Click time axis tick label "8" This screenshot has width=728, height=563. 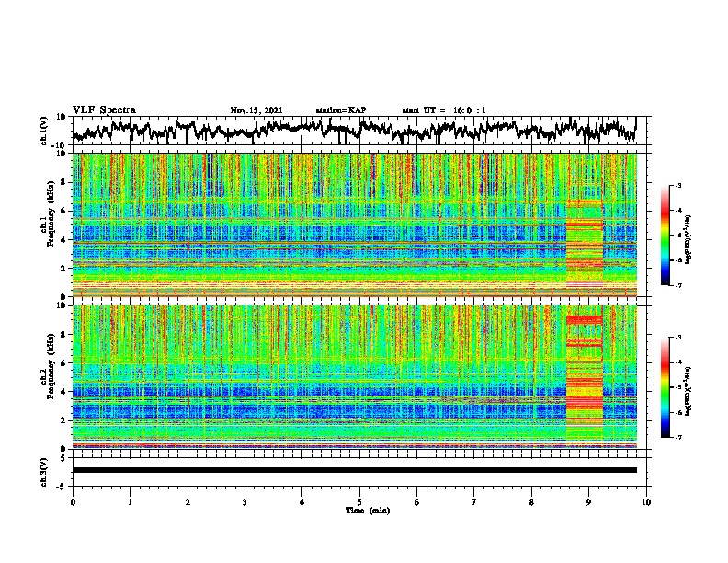(x=531, y=502)
